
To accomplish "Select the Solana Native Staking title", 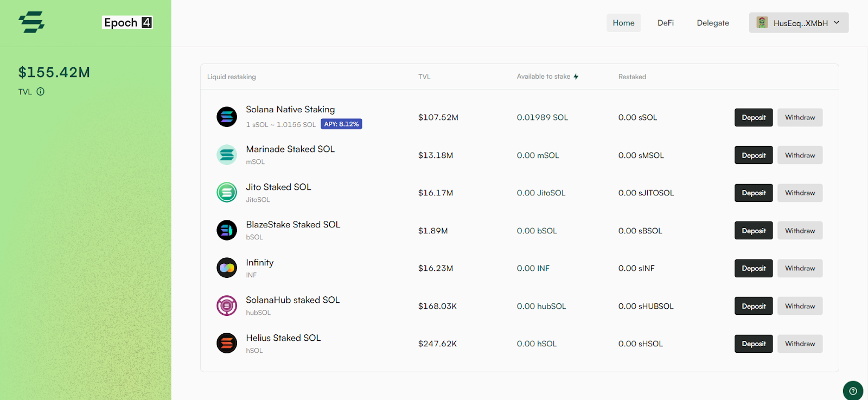I will [290, 109].
